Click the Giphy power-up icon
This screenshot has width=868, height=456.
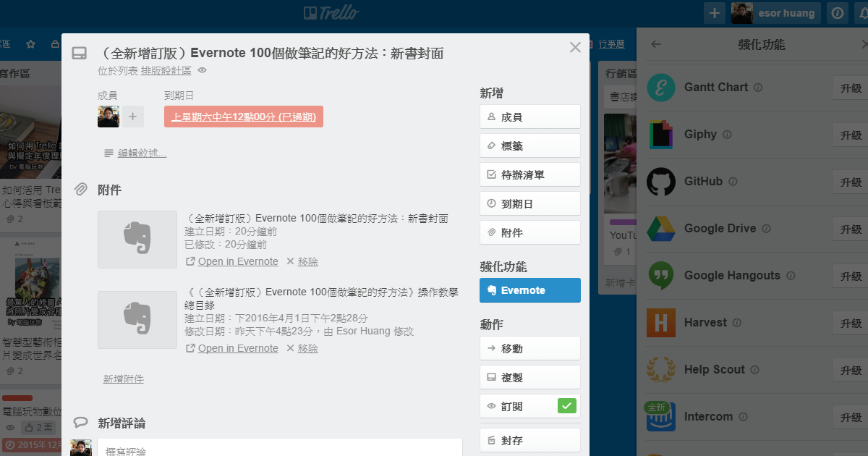[660, 134]
